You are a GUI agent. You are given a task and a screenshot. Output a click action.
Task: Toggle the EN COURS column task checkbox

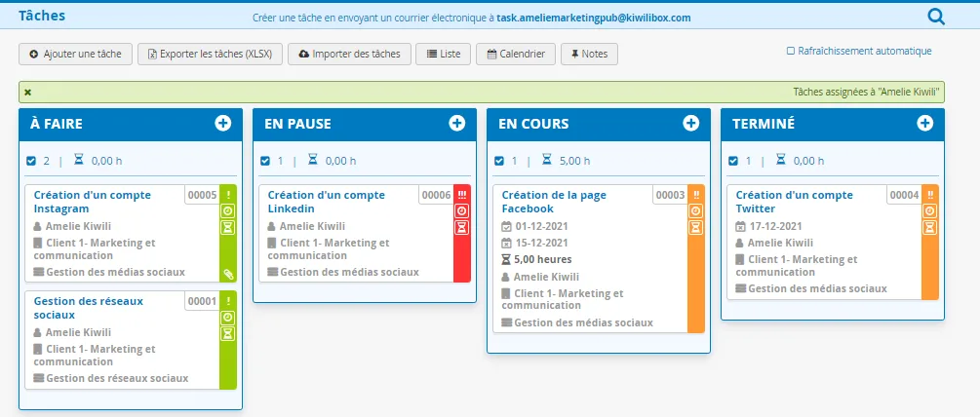498,161
